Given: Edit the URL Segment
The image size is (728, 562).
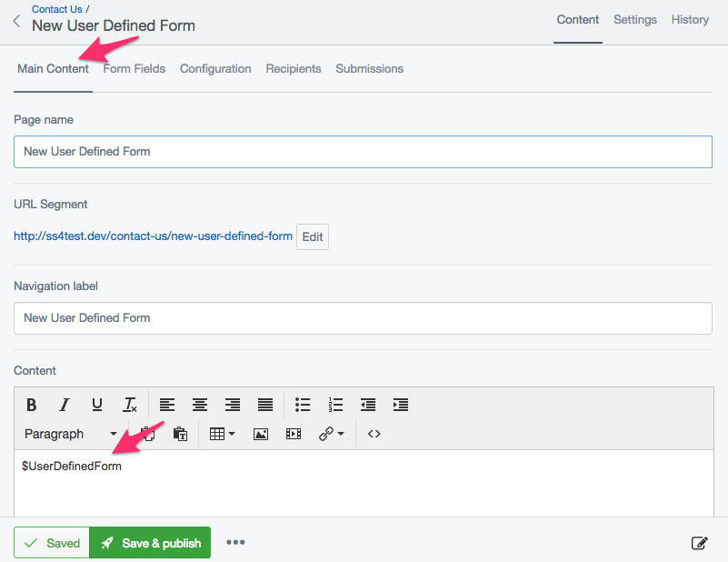Looking at the screenshot, I should click(312, 236).
